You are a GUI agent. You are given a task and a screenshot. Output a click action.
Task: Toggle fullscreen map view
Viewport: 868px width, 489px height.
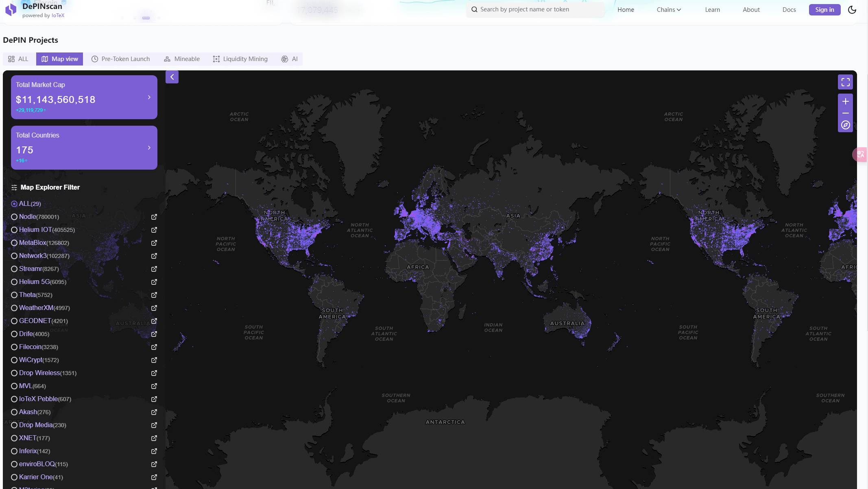(x=845, y=82)
